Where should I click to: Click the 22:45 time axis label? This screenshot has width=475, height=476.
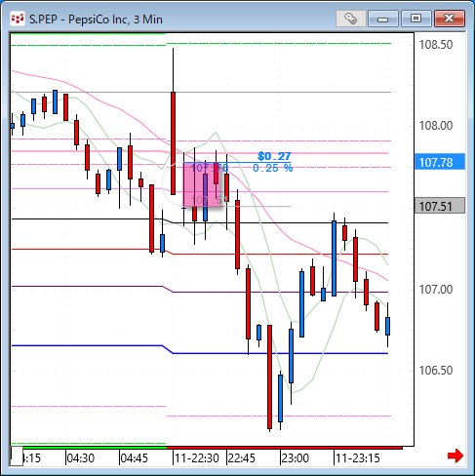tap(242, 458)
